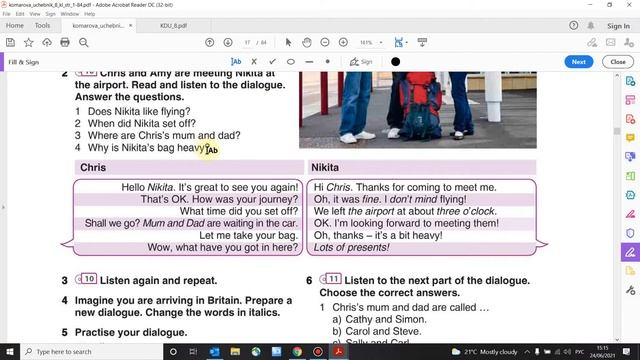This screenshot has width=640, height=360.
Task: Open the Edit menu
Action: point(20,14)
